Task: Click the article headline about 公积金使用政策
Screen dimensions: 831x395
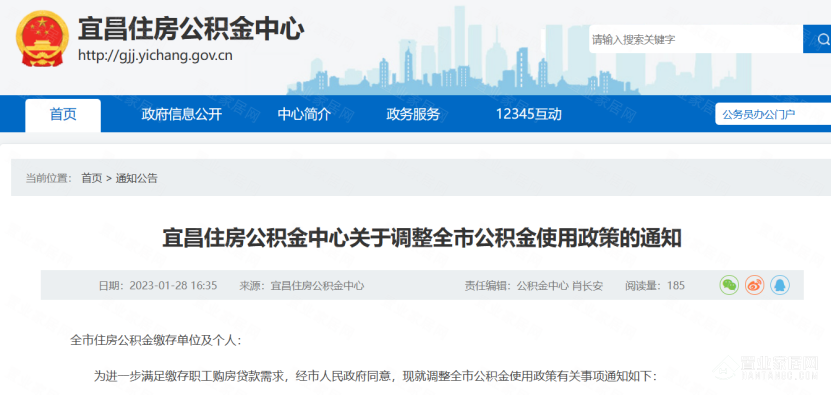Action: pyautogui.click(x=422, y=238)
